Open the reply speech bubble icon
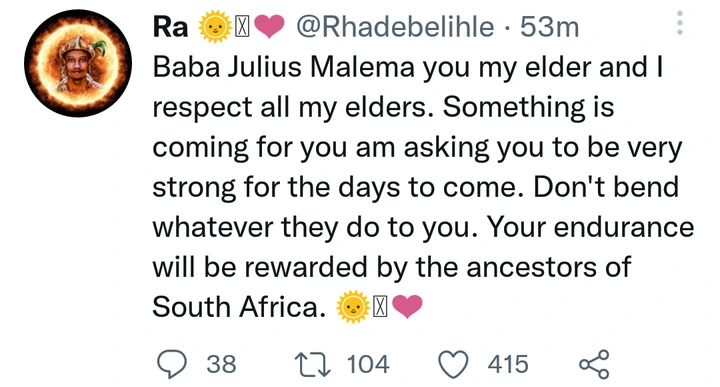The width and height of the screenshot is (720, 387). (x=172, y=364)
